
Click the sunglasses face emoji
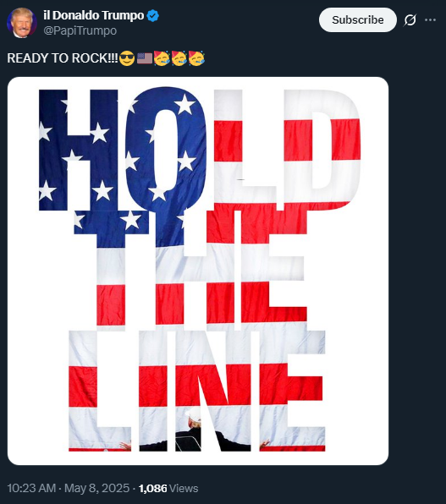pyautogui.click(x=127, y=58)
